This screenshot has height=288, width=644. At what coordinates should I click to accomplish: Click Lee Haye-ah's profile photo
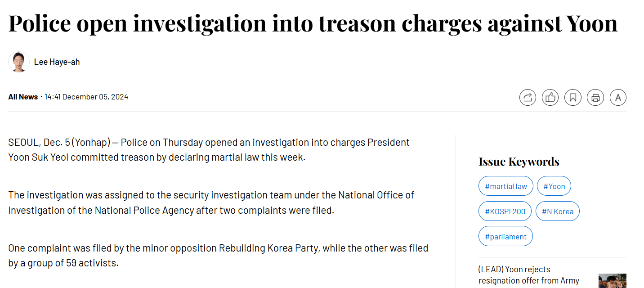[x=19, y=62]
